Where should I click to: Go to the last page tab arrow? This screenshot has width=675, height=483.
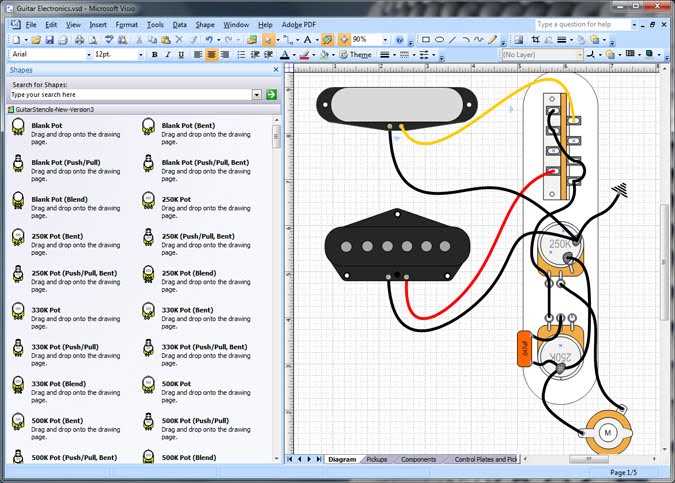click(x=319, y=459)
